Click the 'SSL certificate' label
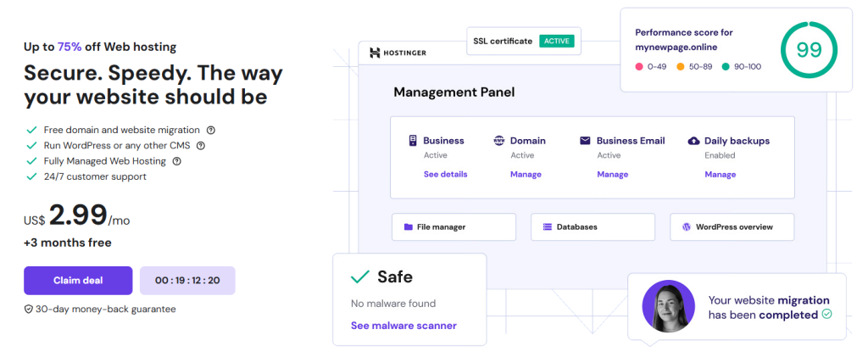This screenshot has height=363, width=868. point(503,41)
